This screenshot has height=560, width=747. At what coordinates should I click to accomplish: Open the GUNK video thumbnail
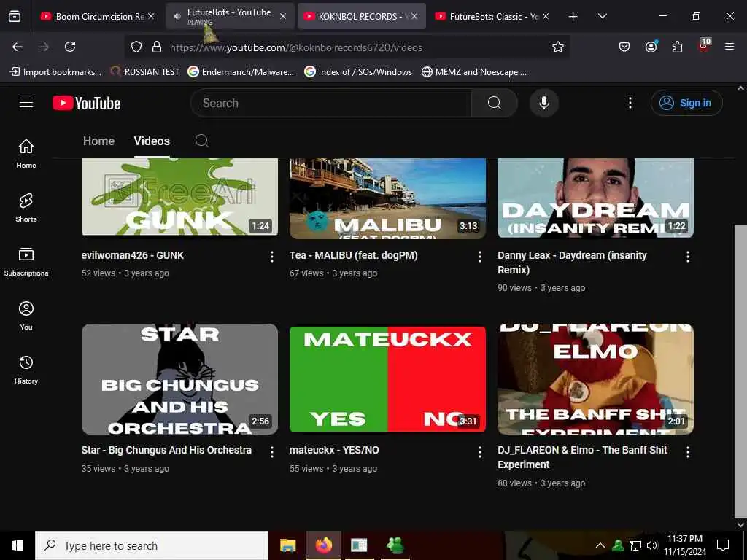click(179, 197)
